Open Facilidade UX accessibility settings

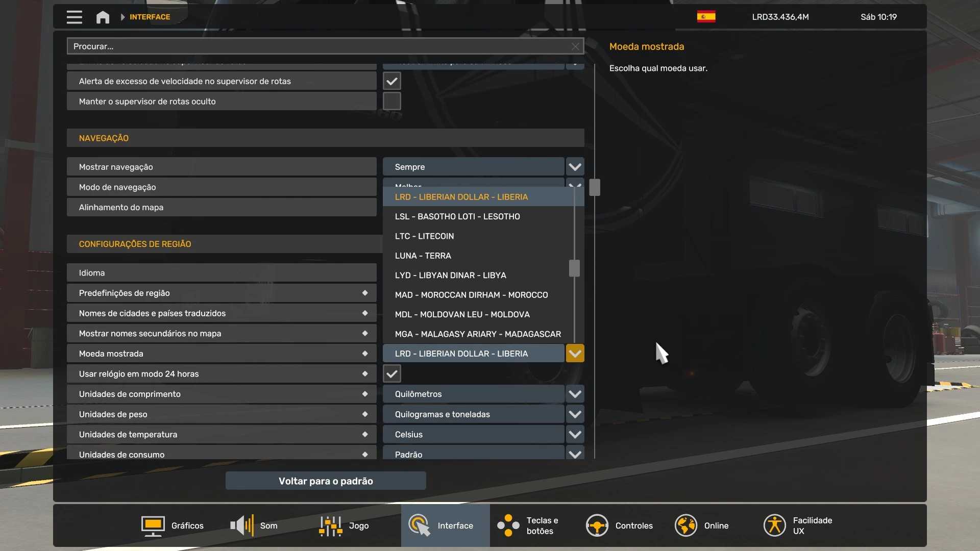pyautogui.click(x=798, y=525)
